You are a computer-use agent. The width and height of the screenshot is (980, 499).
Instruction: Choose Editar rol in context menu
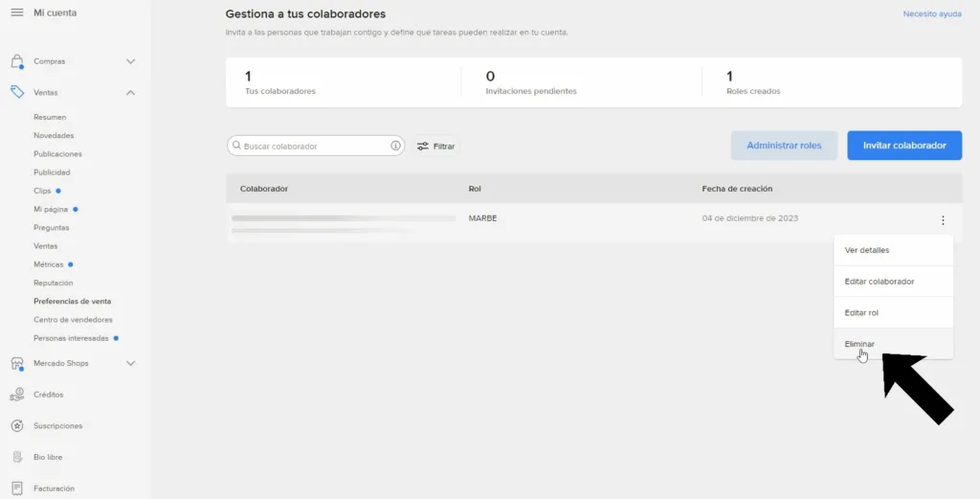pos(893,312)
